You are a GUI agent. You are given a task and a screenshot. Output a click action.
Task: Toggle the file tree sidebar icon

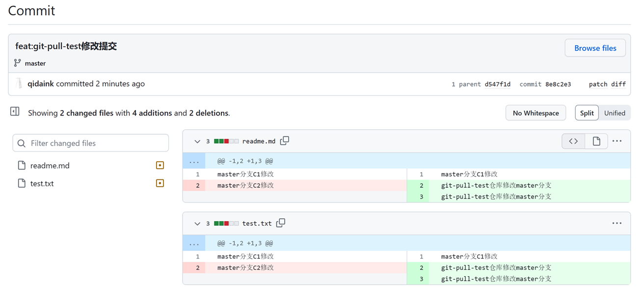tap(15, 112)
